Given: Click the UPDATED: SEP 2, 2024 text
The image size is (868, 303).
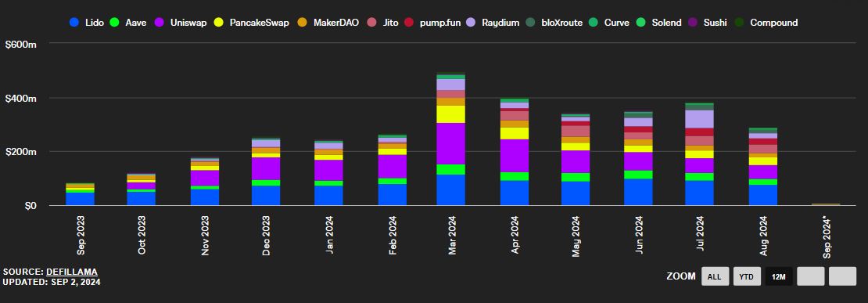Looking at the screenshot, I should [x=52, y=282].
